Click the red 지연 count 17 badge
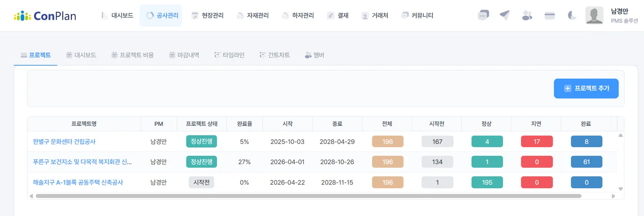This screenshot has width=644, height=216. click(x=537, y=141)
